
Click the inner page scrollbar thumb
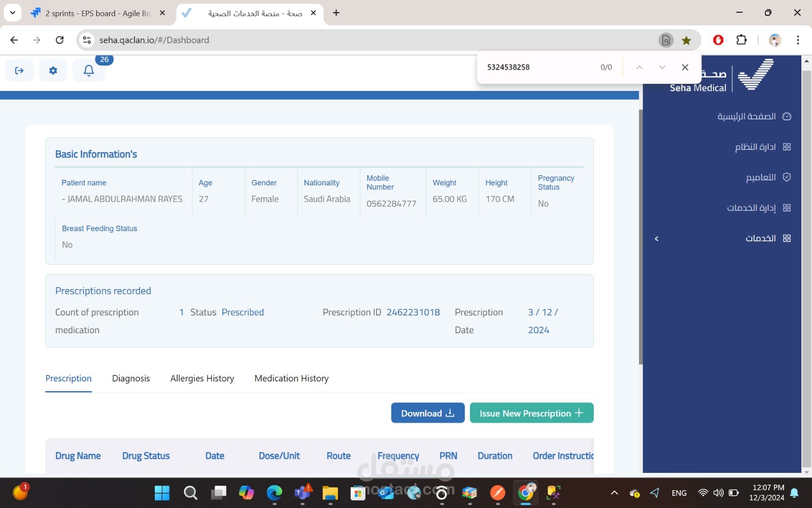640,236
